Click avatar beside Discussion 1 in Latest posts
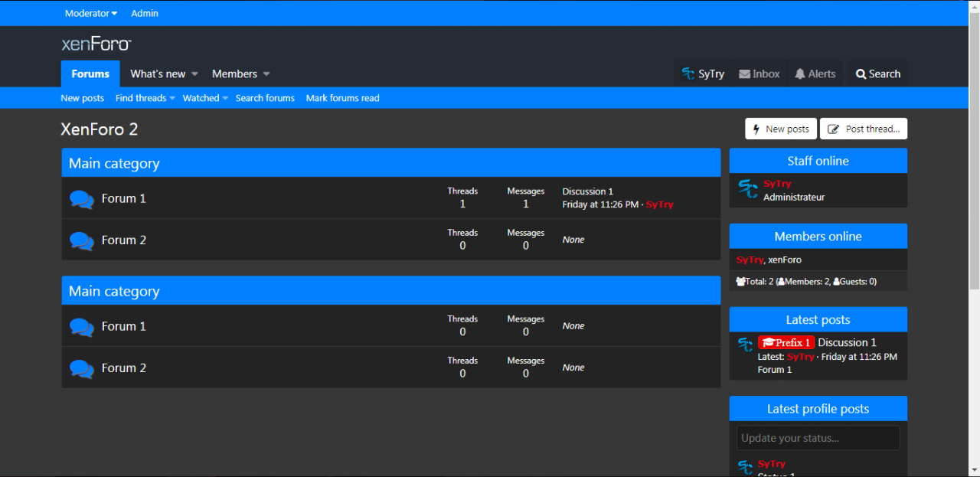This screenshot has height=477, width=980. pyautogui.click(x=746, y=344)
